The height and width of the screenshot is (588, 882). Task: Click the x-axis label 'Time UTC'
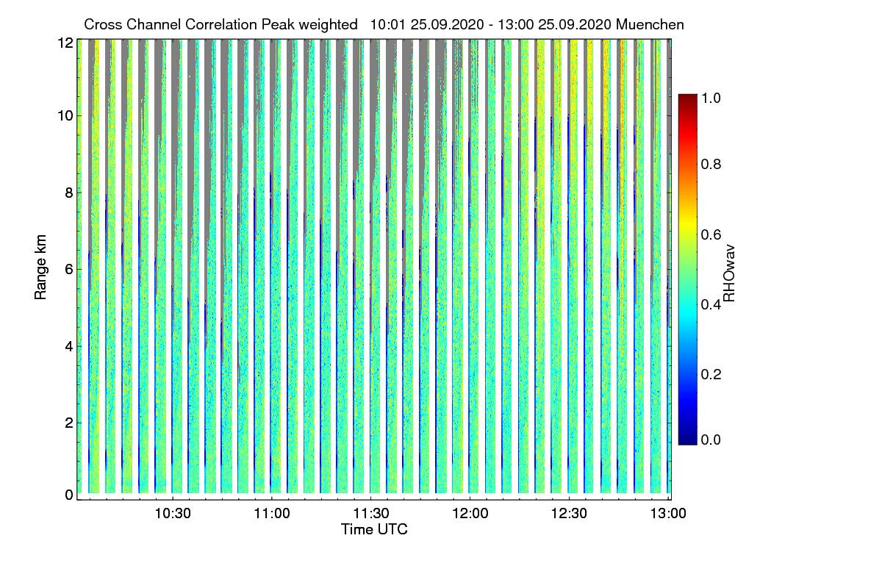(374, 529)
